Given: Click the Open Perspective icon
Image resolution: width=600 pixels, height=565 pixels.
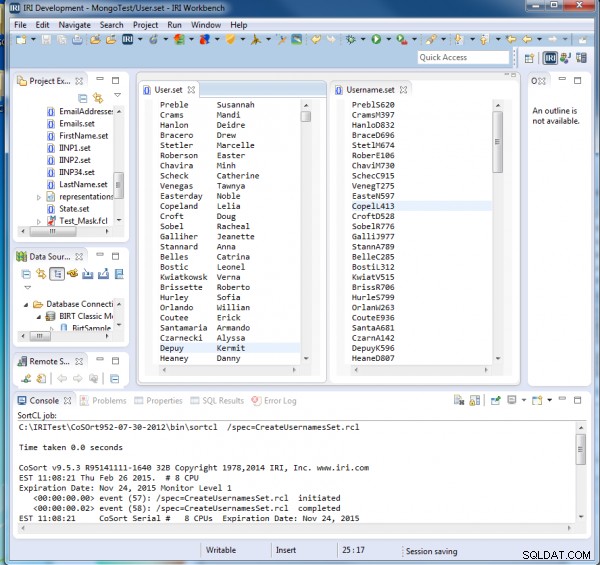Looking at the screenshot, I should pos(529,58).
